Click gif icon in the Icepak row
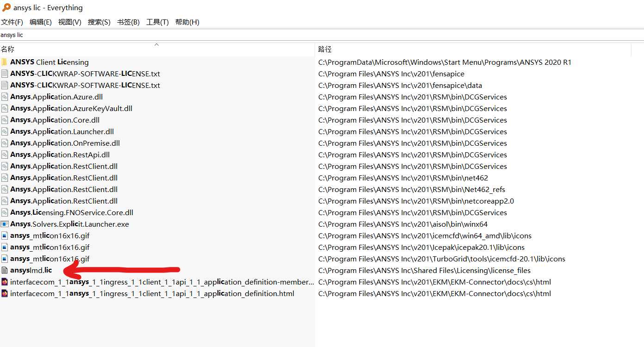 coord(5,247)
